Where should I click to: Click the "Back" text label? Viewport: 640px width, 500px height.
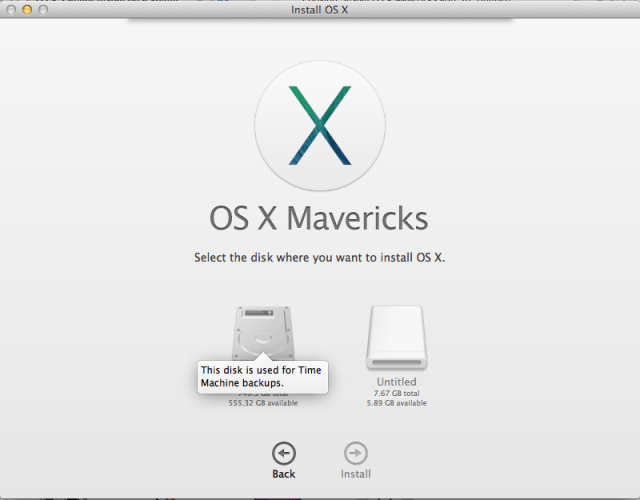pos(284,474)
